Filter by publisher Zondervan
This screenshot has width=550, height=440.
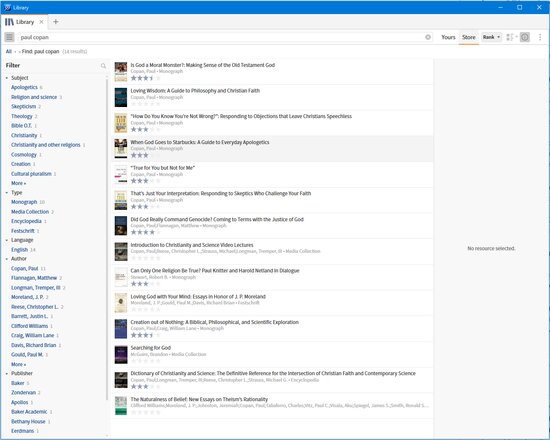pos(24,393)
